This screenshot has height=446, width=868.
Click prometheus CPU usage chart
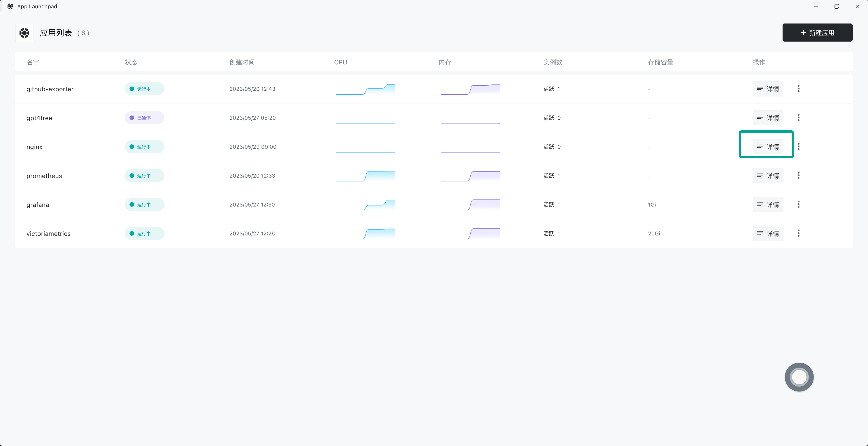(366, 176)
